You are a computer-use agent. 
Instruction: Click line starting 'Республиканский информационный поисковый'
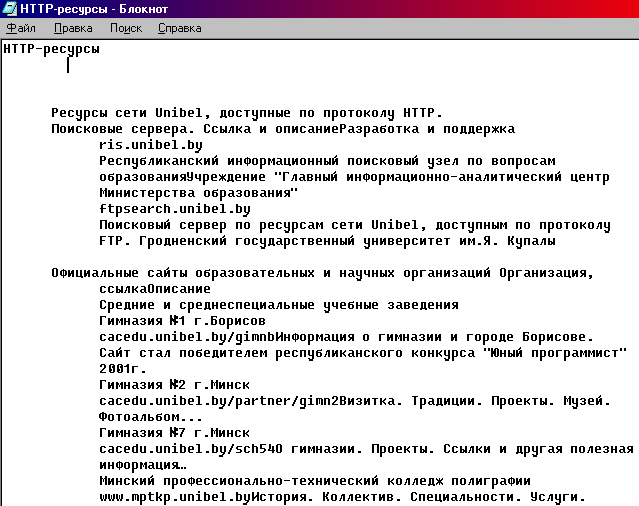click(x=327, y=161)
